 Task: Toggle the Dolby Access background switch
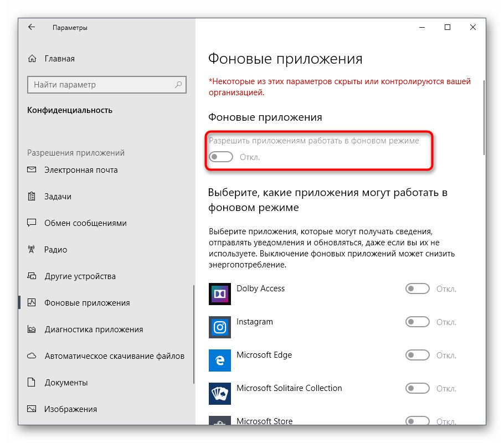(x=418, y=289)
